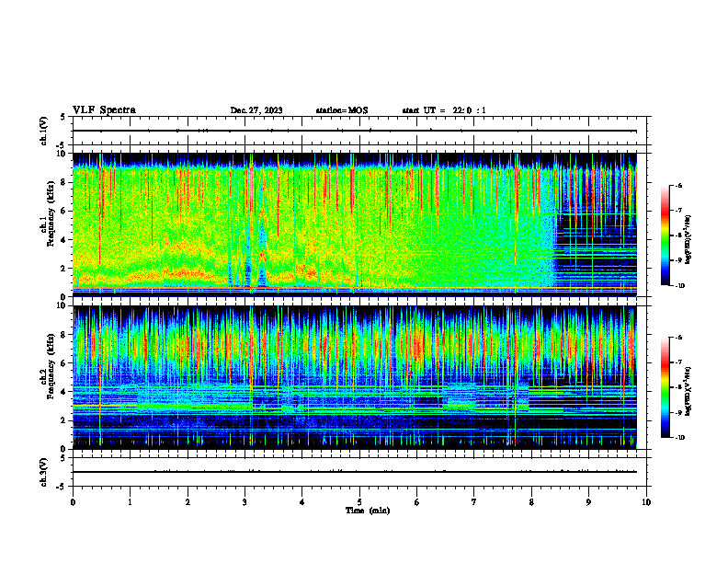
Task: Click the "-7" label on ch.2 color bar
Action: pos(678,362)
